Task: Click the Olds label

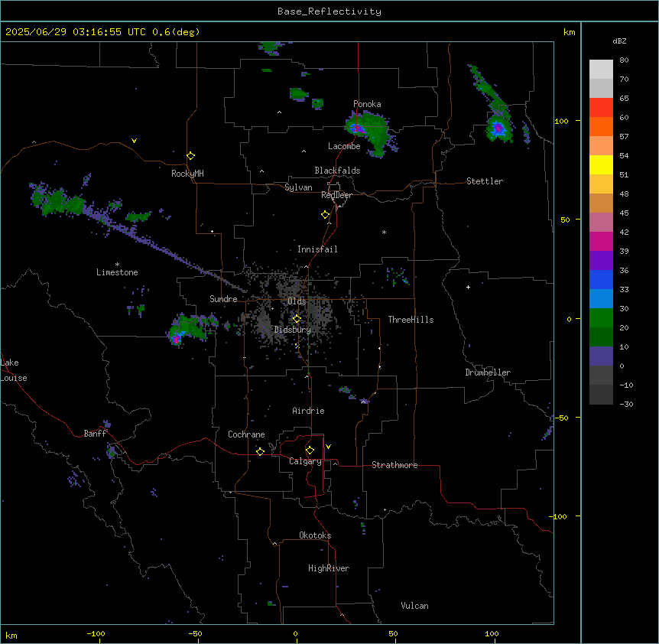Action: (297, 301)
